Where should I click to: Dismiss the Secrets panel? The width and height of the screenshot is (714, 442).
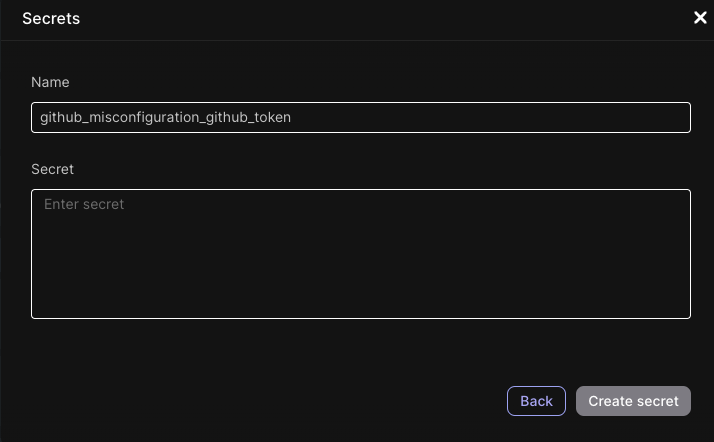coord(700,18)
